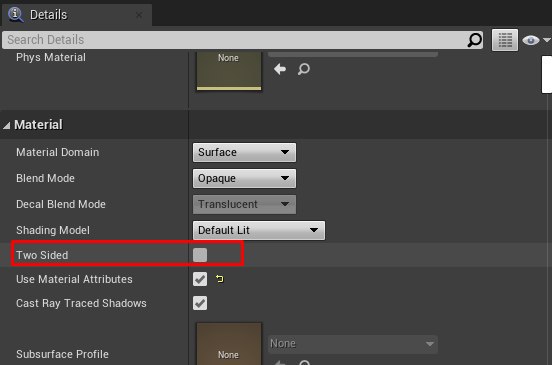The height and width of the screenshot is (365, 552).
Task: Click the Decal Blend Mode label
Action: point(61,204)
